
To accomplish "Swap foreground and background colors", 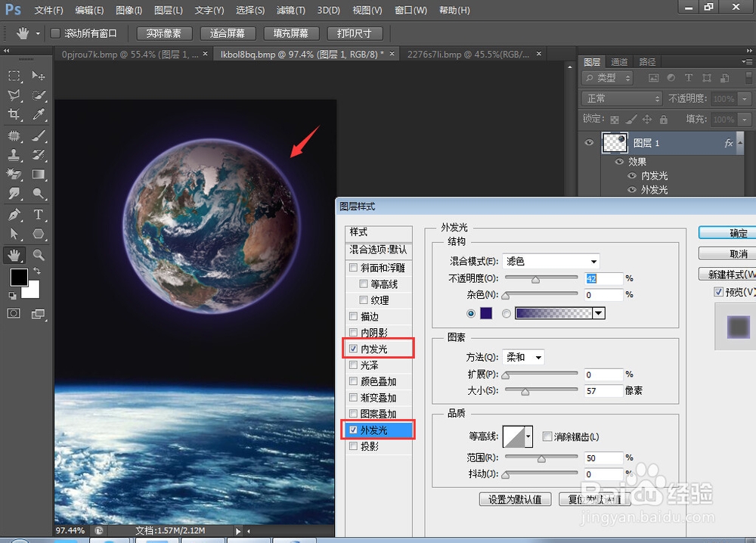I will point(36,271).
